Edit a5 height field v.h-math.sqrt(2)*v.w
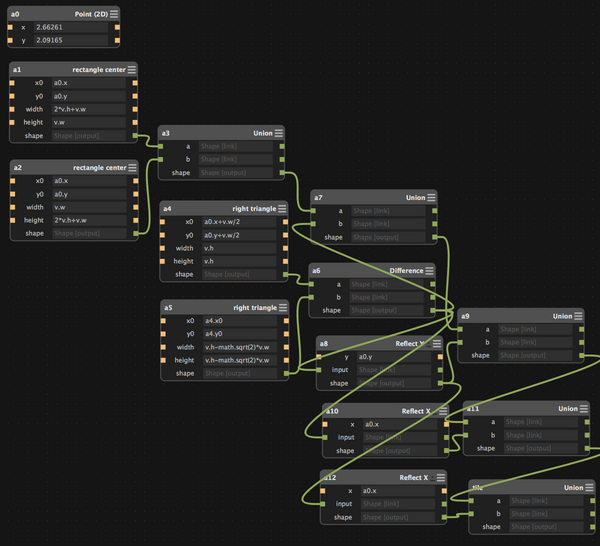Viewport: 600px width, 546px height. point(240,360)
